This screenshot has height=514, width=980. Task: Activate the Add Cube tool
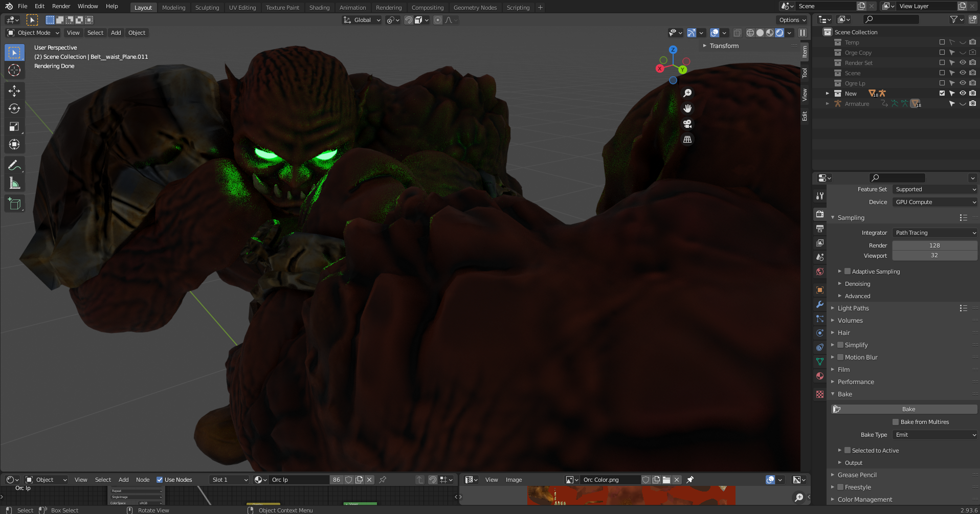14,204
